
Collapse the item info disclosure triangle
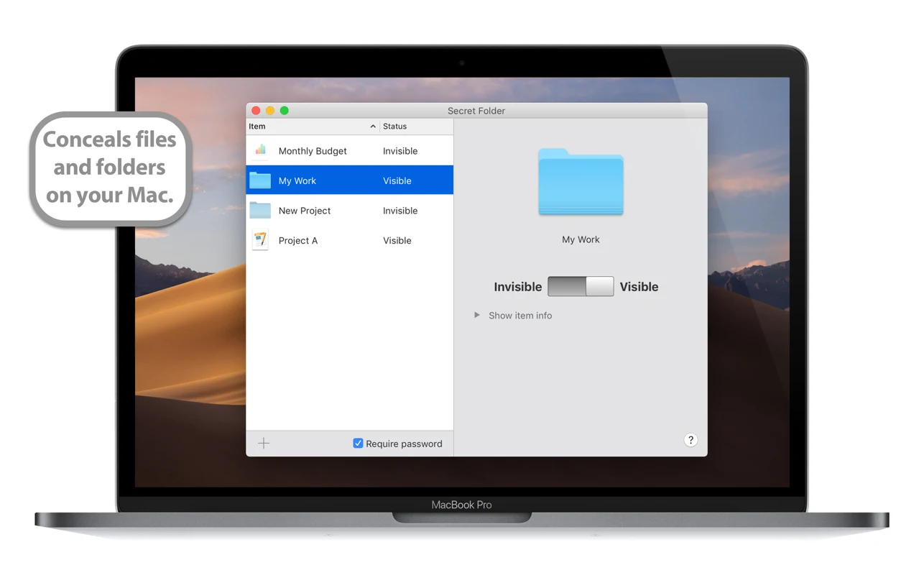477,315
